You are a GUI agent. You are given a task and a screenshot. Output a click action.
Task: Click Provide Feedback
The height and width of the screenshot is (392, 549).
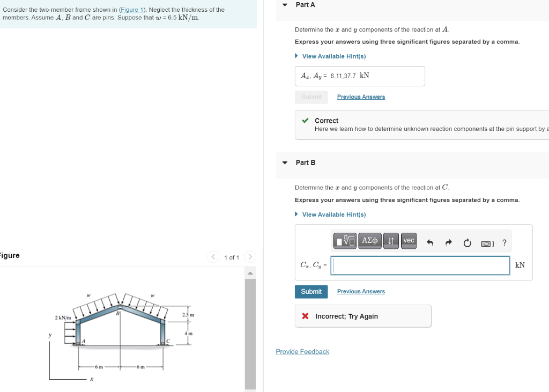(x=302, y=351)
